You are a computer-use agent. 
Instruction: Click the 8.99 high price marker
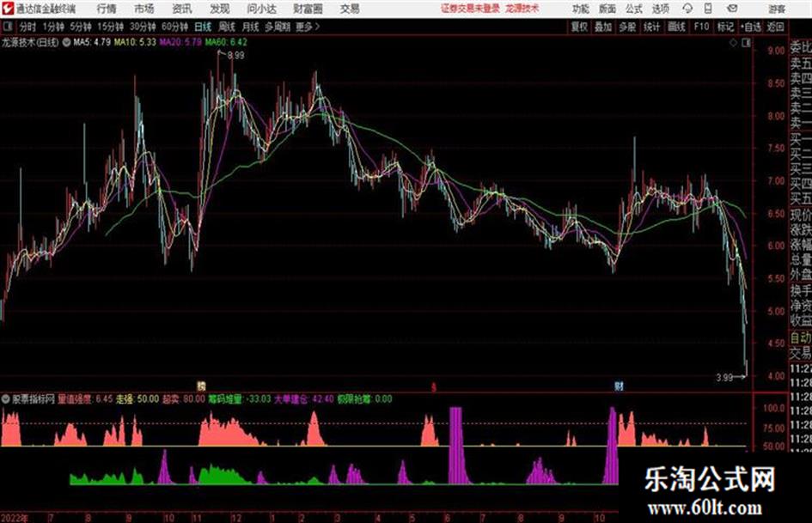tap(235, 56)
